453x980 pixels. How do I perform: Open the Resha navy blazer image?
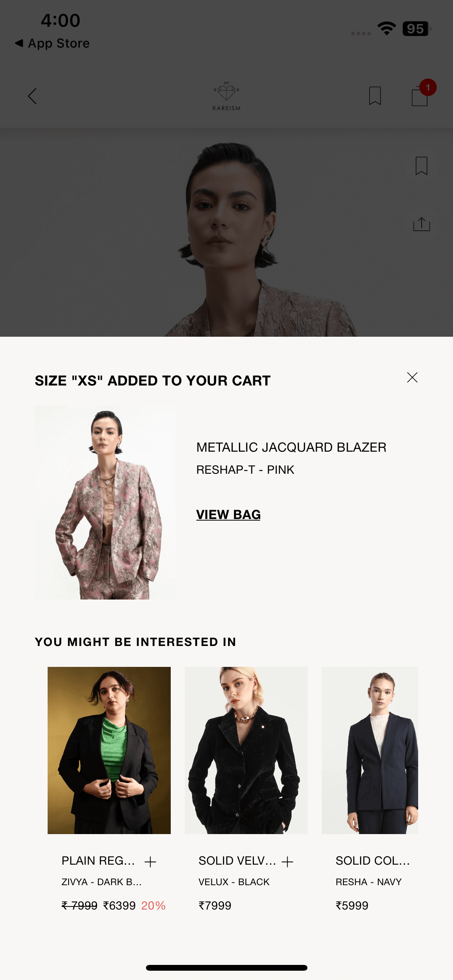tap(370, 750)
